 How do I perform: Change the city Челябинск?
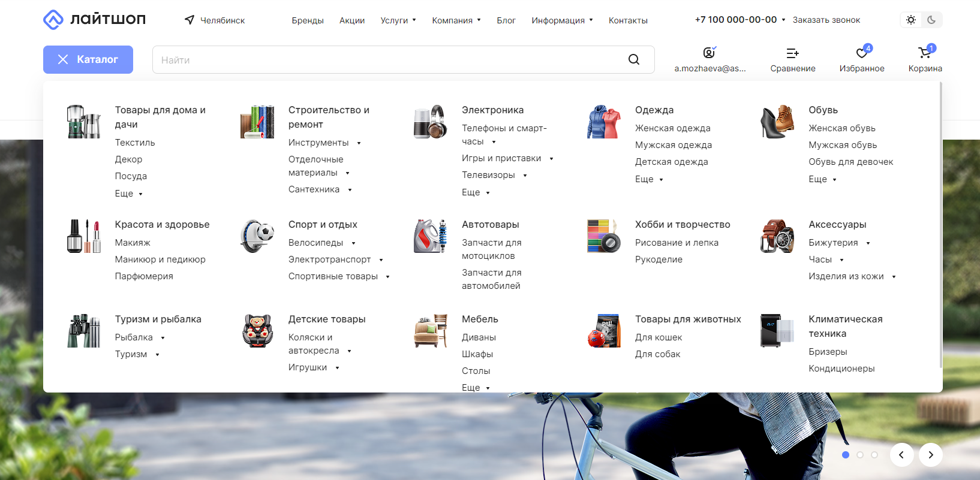pyautogui.click(x=223, y=20)
